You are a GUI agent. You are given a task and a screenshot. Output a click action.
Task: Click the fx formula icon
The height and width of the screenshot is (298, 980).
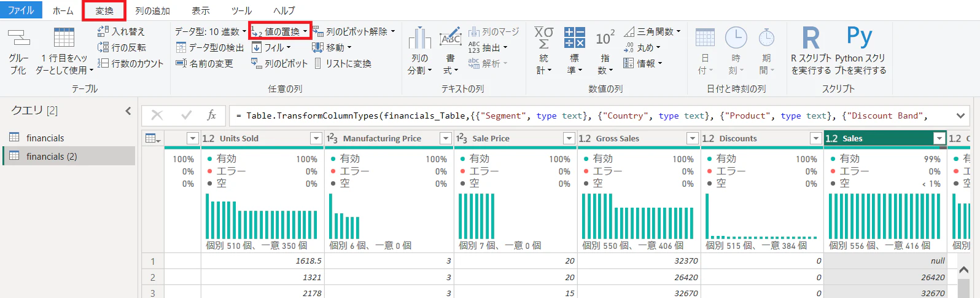click(x=211, y=115)
